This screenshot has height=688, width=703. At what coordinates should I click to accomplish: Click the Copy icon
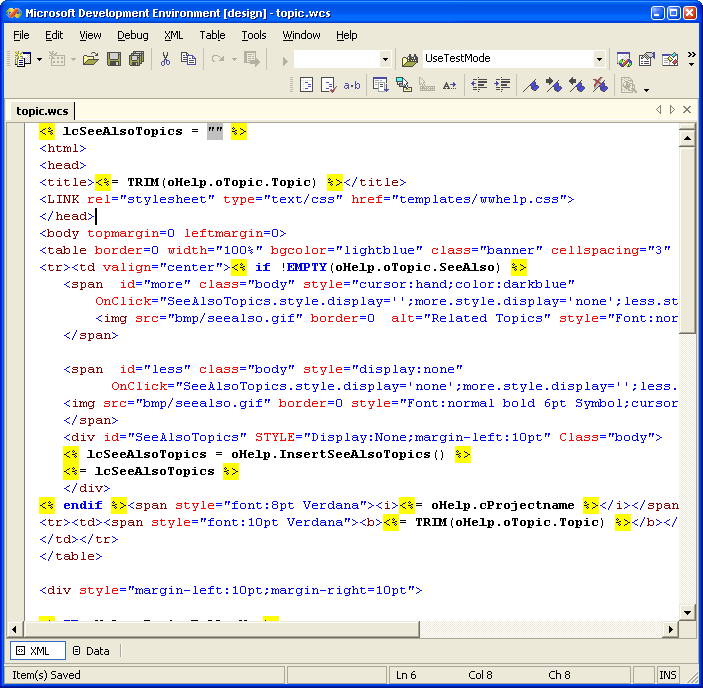click(x=188, y=59)
